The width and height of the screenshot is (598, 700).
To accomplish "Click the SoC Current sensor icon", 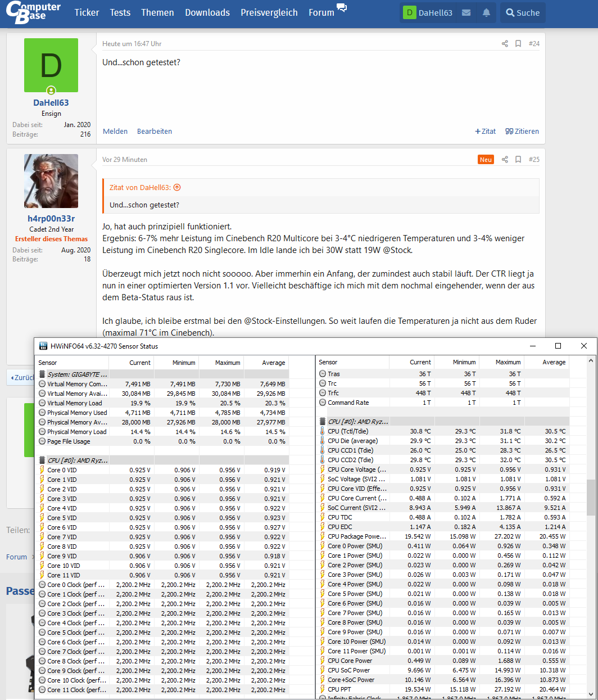I will pos(323,508).
